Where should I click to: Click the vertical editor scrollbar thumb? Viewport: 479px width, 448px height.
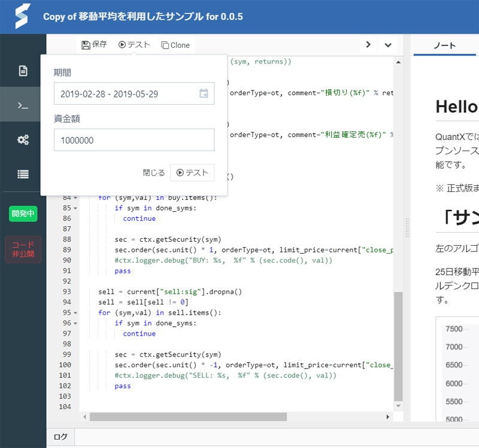(398, 346)
